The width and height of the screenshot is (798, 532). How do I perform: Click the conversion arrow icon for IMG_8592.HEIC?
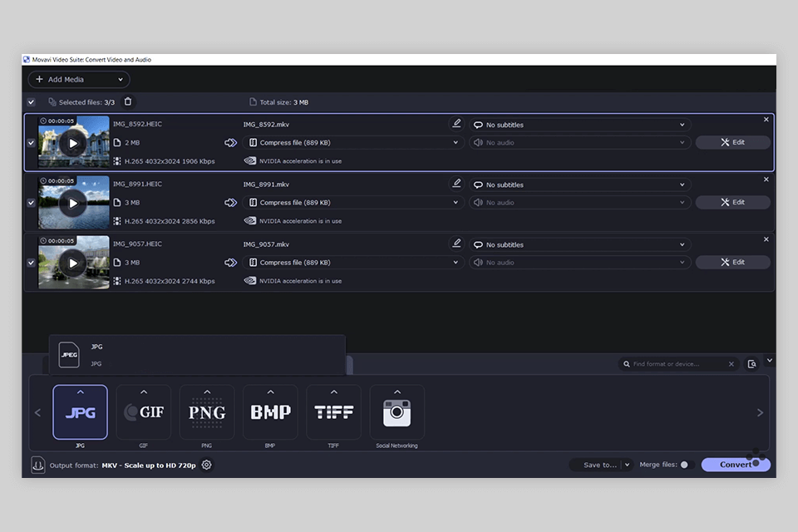pos(230,142)
